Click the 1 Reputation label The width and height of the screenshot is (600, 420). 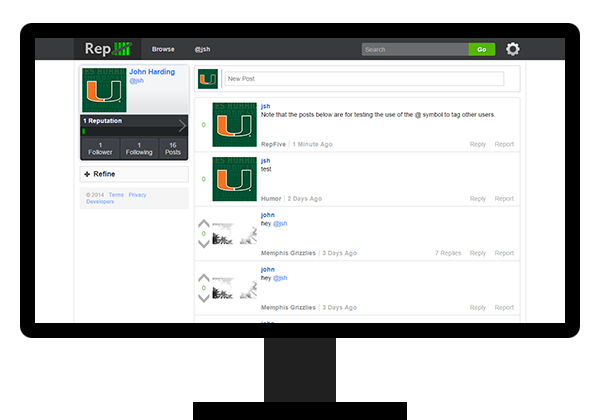(x=103, y=121)
